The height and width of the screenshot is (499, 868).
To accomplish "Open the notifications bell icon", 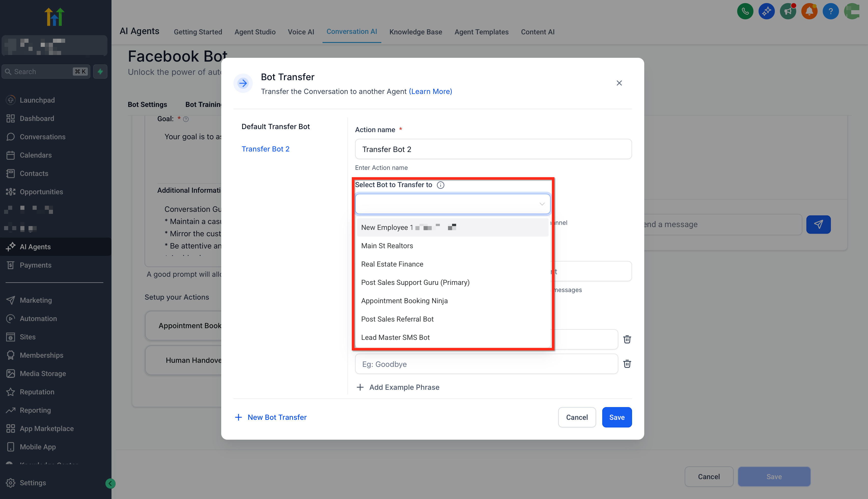I will [x=809, y=11].
